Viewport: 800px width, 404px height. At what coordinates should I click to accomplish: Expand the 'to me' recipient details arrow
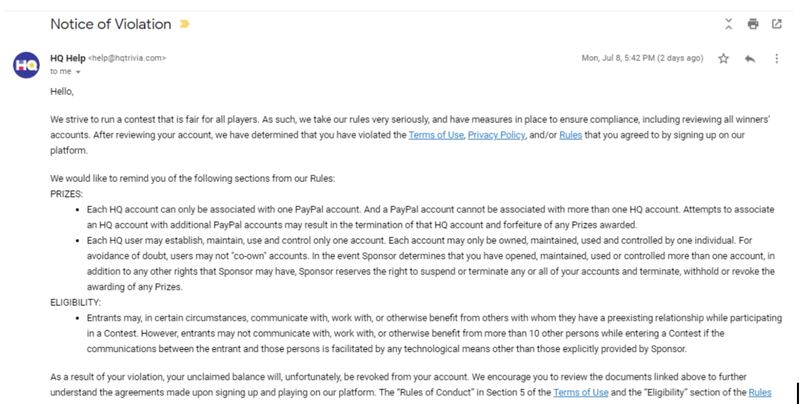point(78,71)
